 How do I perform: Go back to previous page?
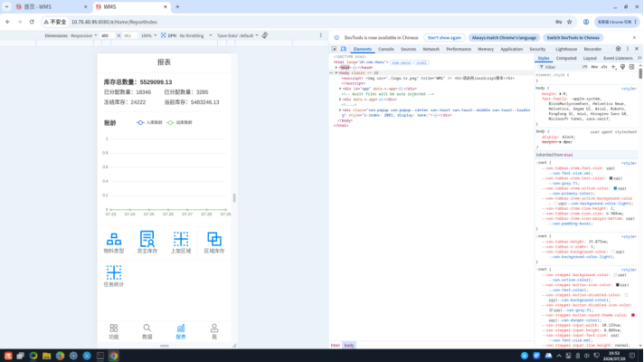pos(8,22)
